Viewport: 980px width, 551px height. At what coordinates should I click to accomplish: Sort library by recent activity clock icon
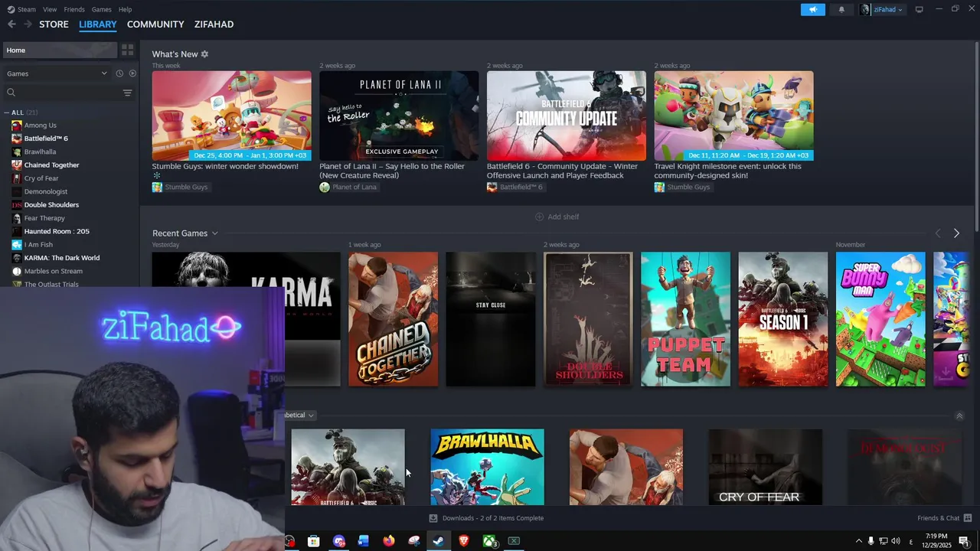tap(119, 73)
